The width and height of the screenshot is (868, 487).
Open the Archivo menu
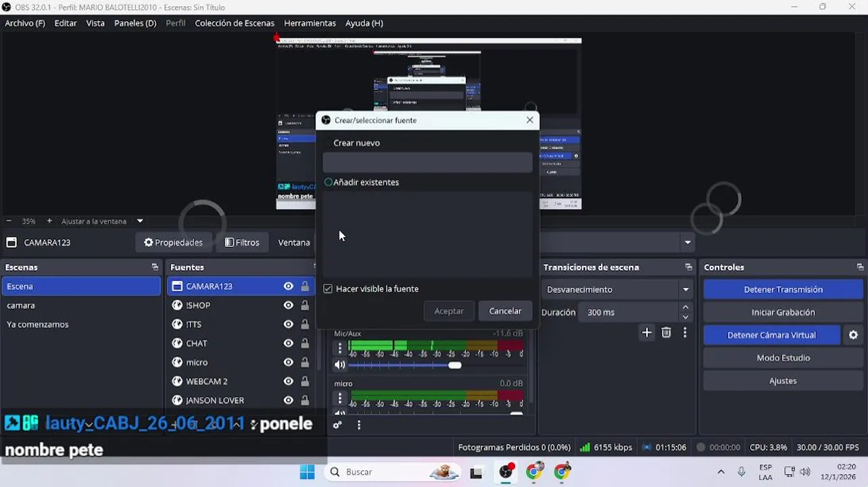tap(25, 23)
